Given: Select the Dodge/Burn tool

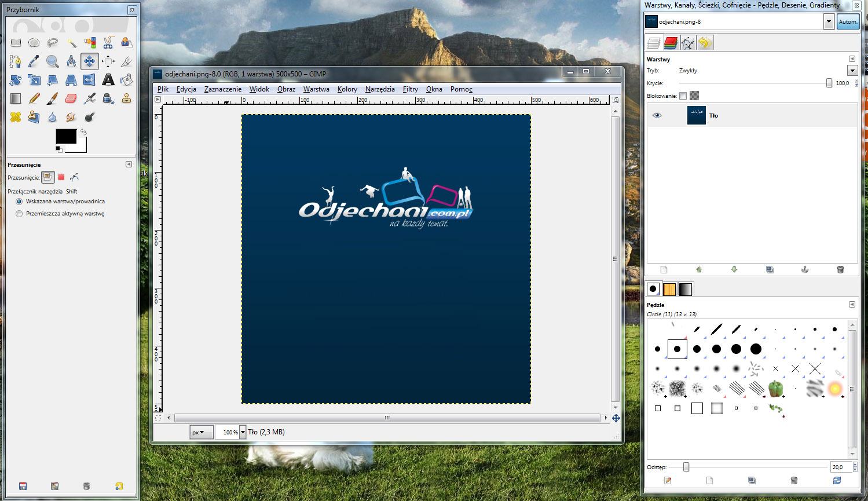Looking at the screenshot, I should pos(90,117).
